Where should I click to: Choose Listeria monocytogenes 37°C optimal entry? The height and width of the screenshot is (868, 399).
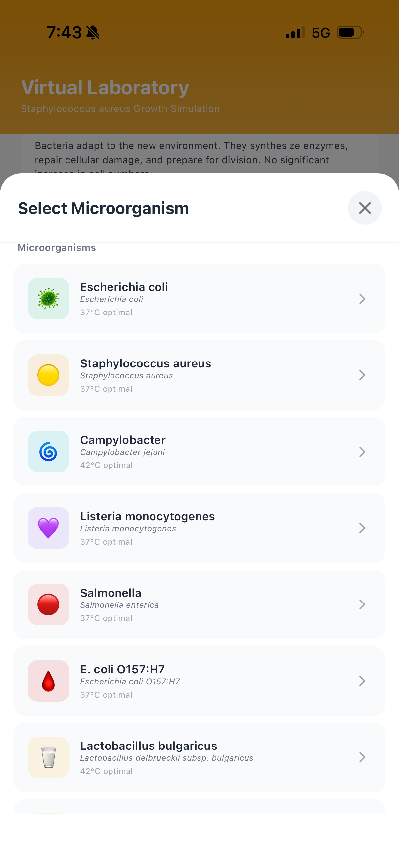coord(199,528)
